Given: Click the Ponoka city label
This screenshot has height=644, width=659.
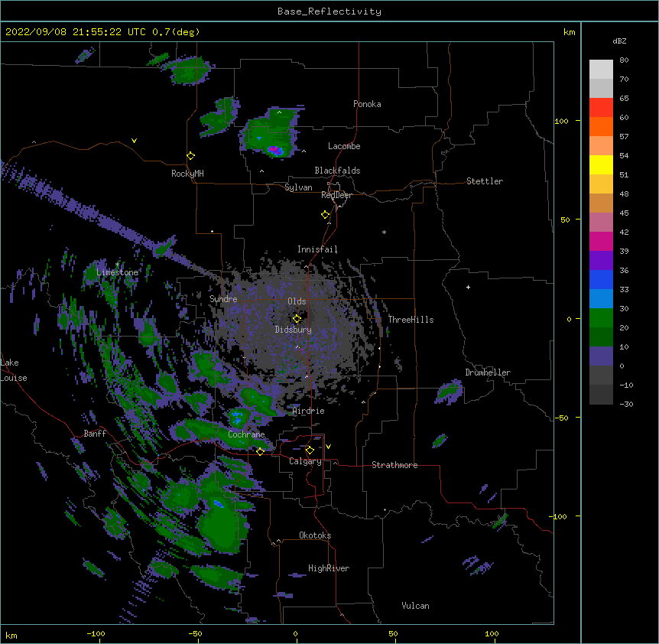Looking at the screenshot, I should pos(367,104).
